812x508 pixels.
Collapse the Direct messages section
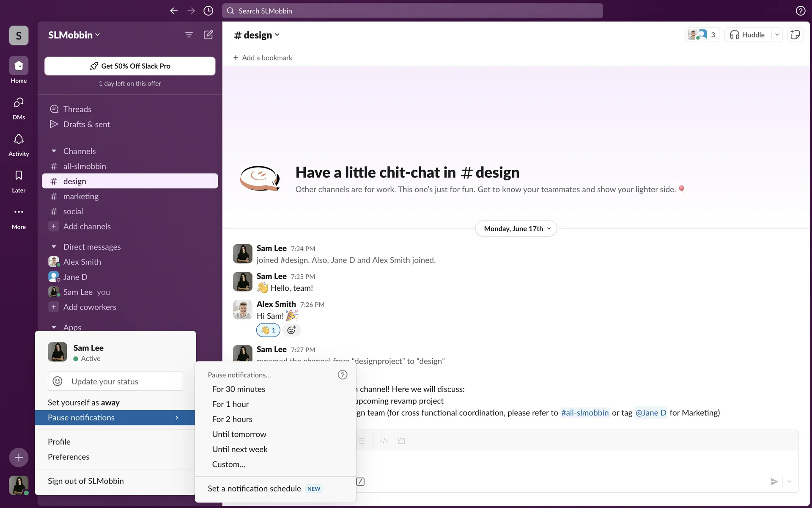(x=54, y=247)
